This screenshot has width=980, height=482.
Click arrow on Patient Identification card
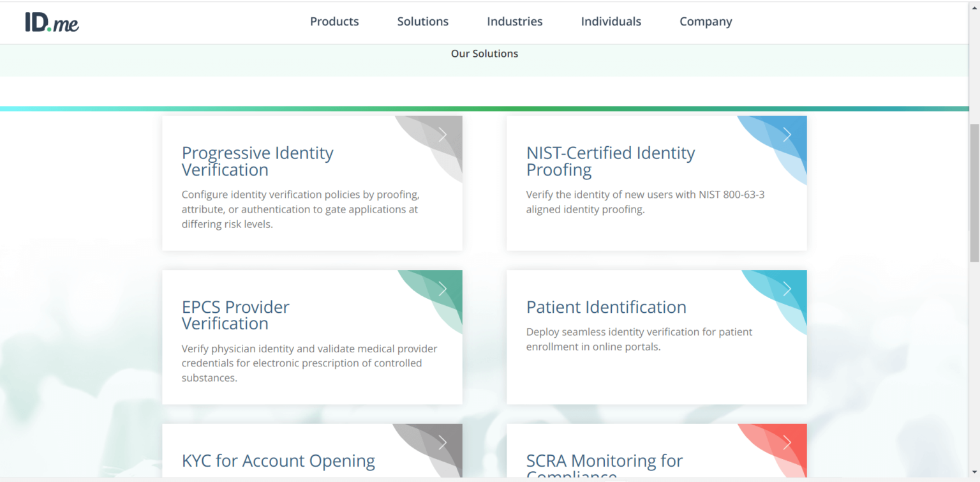787,289
